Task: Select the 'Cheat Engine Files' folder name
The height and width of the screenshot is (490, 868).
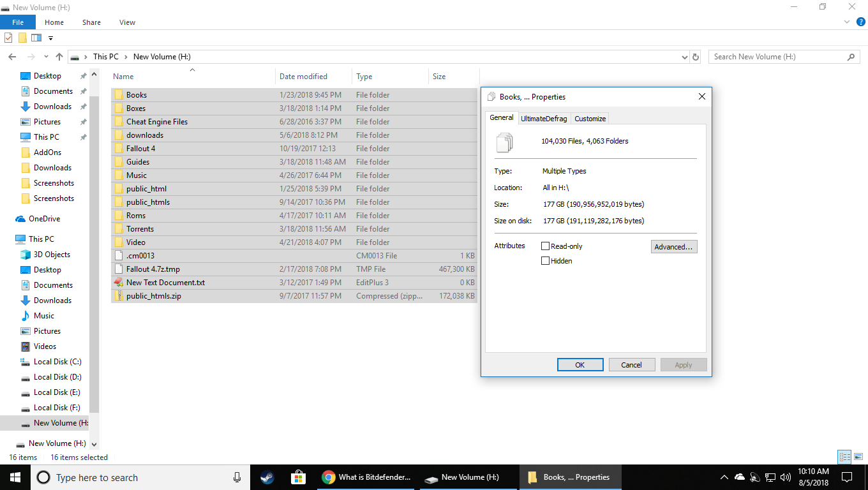Action: pyautogui.click(x=157, y=122)
